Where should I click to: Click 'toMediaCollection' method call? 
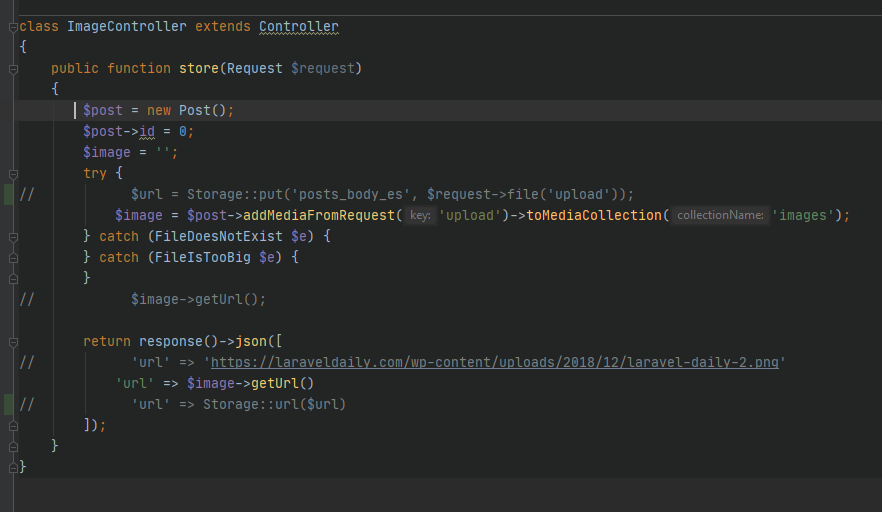click(x=594, y=215)
